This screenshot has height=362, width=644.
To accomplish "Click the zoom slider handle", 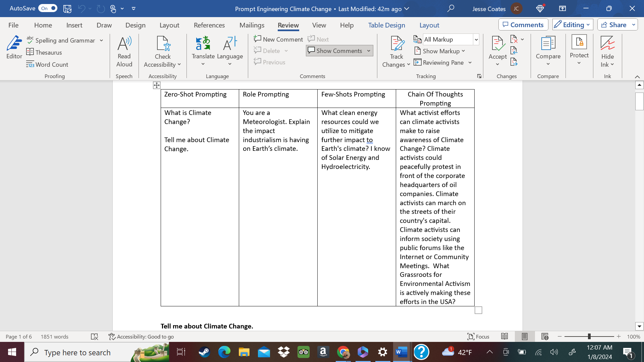I will click(589, 336).
